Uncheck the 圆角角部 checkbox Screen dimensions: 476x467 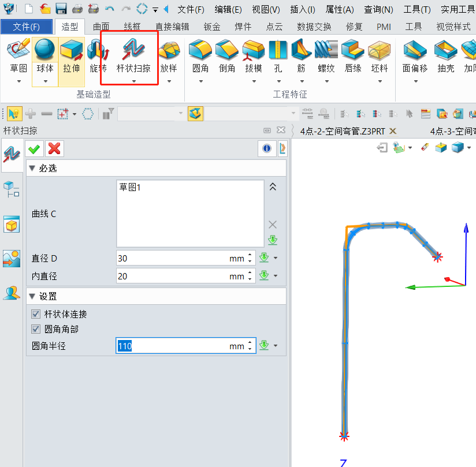click(36, 329)
